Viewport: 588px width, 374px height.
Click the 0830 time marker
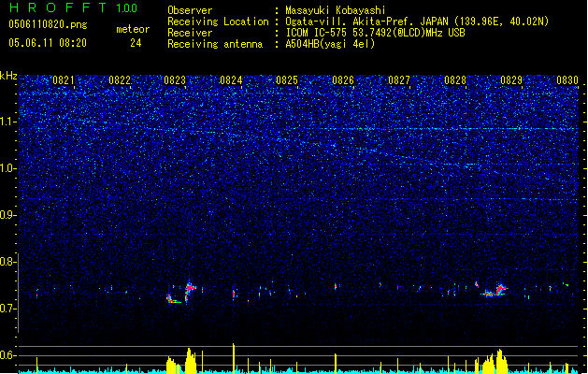click(567, 80)
